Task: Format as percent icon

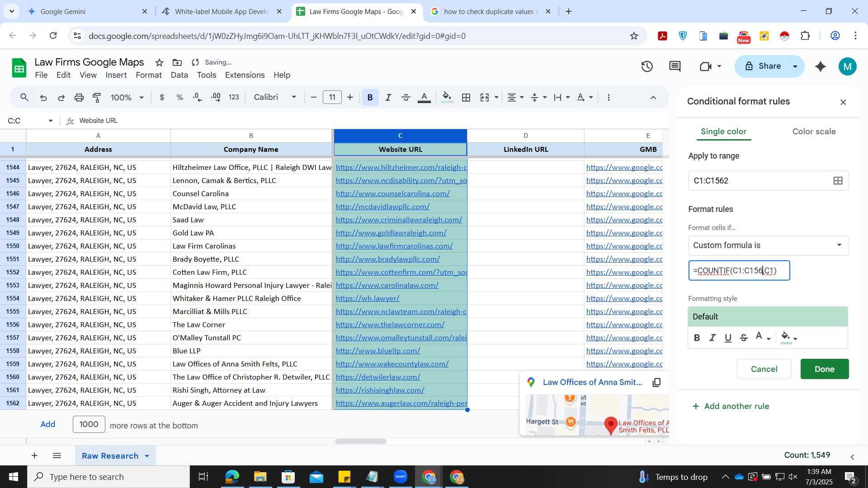Action: (x=179, y=98)
